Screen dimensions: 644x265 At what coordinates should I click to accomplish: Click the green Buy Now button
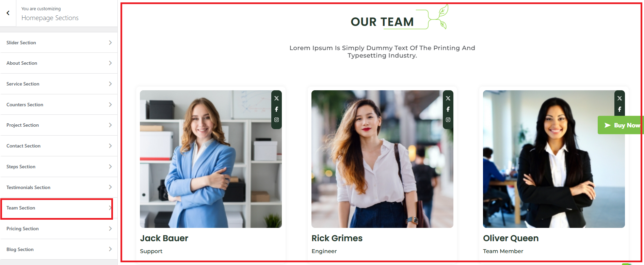pos(621,125)
